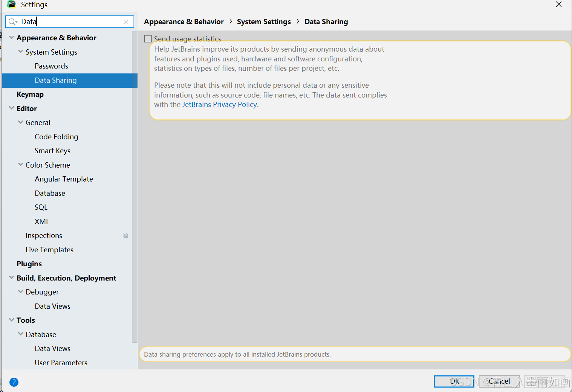Collapse the Database node under Tools
The width and height of the screenshot is (572, 392).
click(21, 334)
